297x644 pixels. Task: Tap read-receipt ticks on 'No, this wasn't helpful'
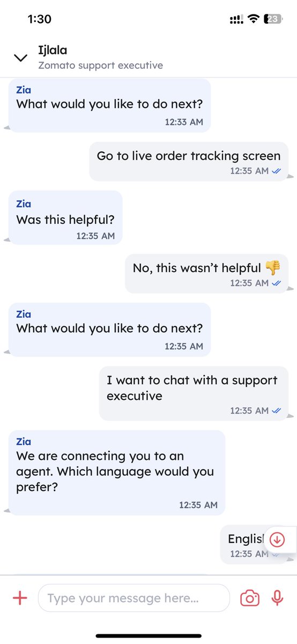click(x=277, y=283)
